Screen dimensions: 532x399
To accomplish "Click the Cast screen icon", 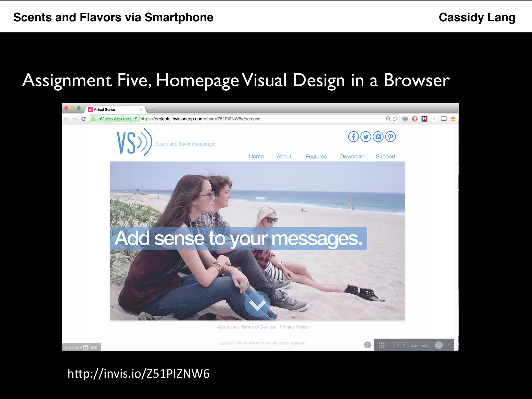I will 443,119.
